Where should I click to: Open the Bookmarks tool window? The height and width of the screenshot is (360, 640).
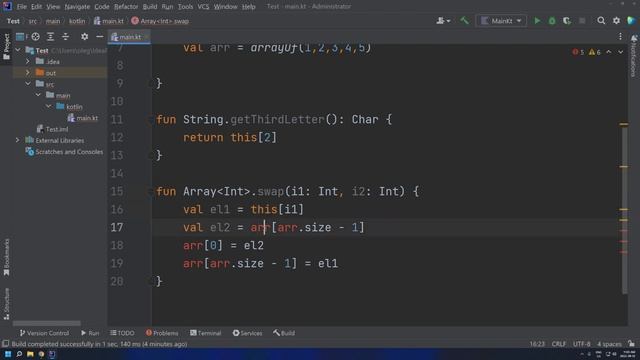tap(6, 257)
